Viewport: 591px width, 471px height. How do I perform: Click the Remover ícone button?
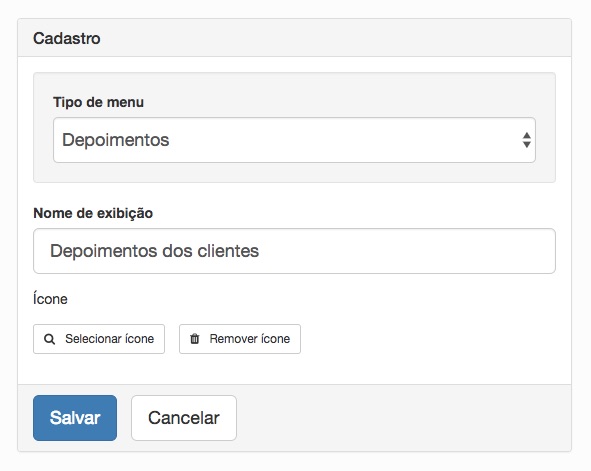coord(240,339)
